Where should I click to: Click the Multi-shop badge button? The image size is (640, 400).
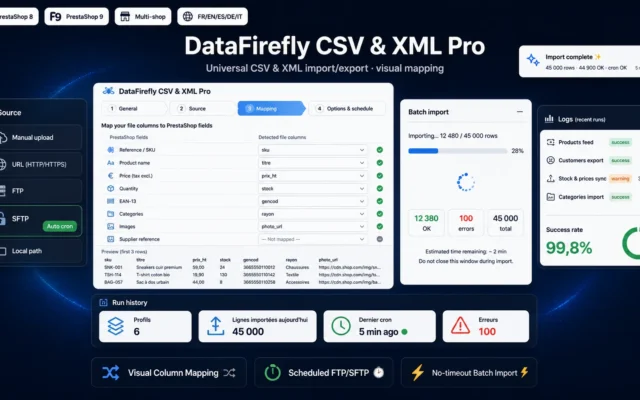143,17
